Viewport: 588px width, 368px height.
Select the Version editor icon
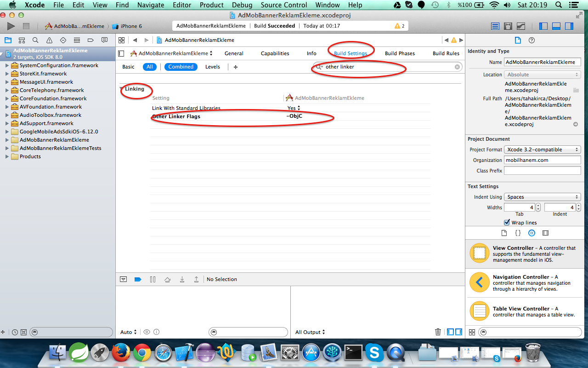tap(521, 26)
